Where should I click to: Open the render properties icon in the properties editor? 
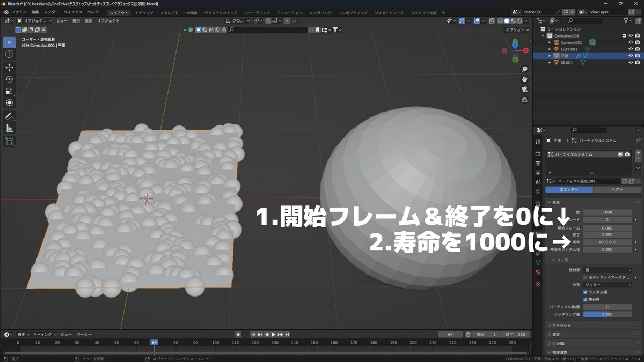pos(538,154)
